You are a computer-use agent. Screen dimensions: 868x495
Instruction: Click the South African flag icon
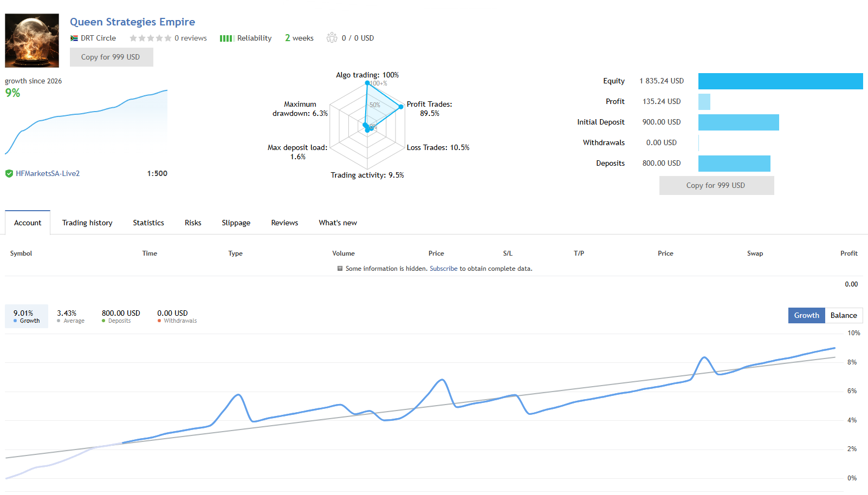click(74, 38)
